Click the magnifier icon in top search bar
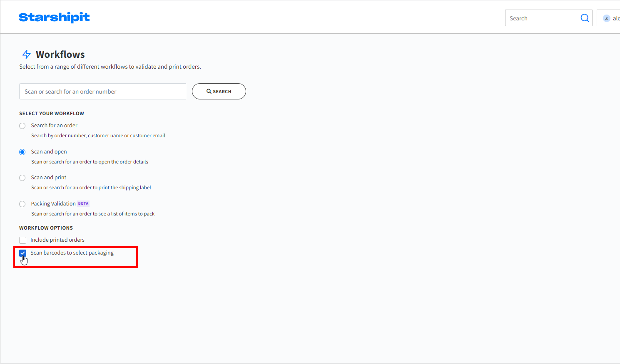The width and height of the screenshot is (620, 364). point(585,18)
